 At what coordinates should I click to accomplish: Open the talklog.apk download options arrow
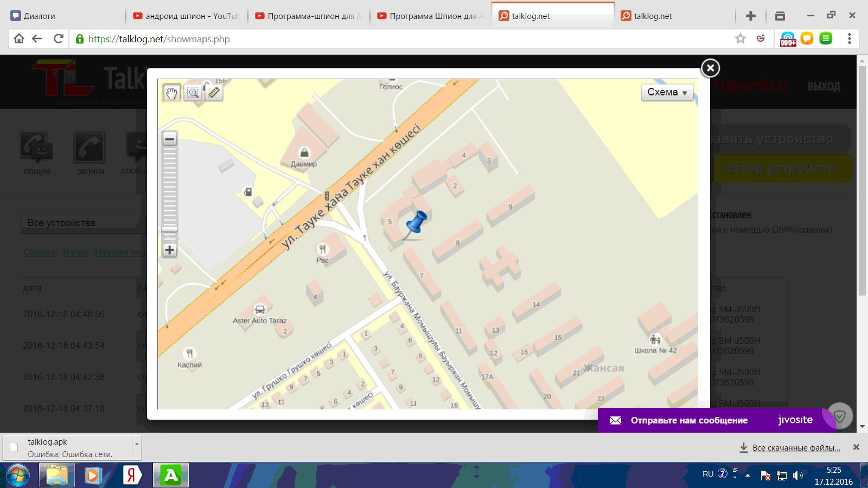point(137,444)
